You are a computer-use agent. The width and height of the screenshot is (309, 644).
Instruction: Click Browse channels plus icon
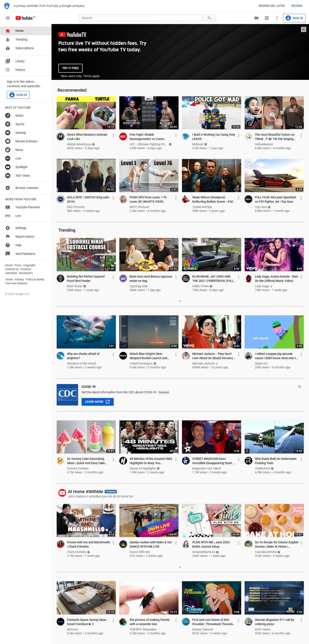coord(8,188)
